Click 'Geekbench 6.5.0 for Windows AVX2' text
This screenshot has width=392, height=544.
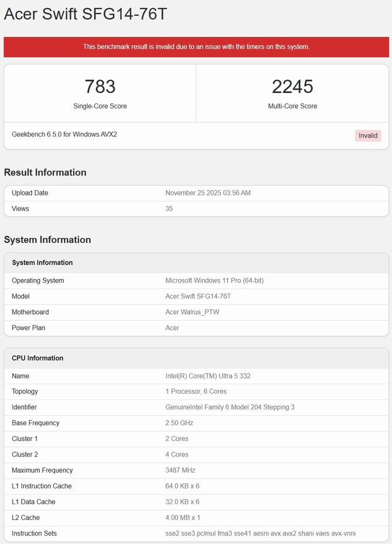point(64,135)
